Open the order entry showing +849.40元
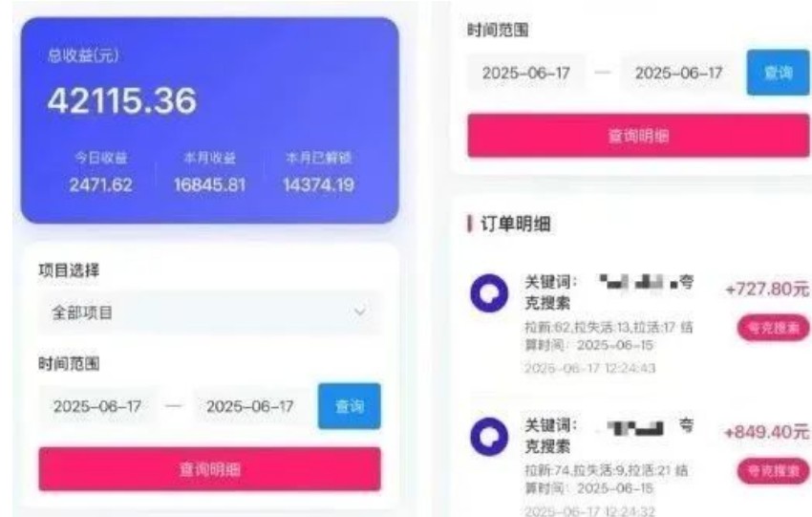Screen dimensions: 812x517 point(638,464)
